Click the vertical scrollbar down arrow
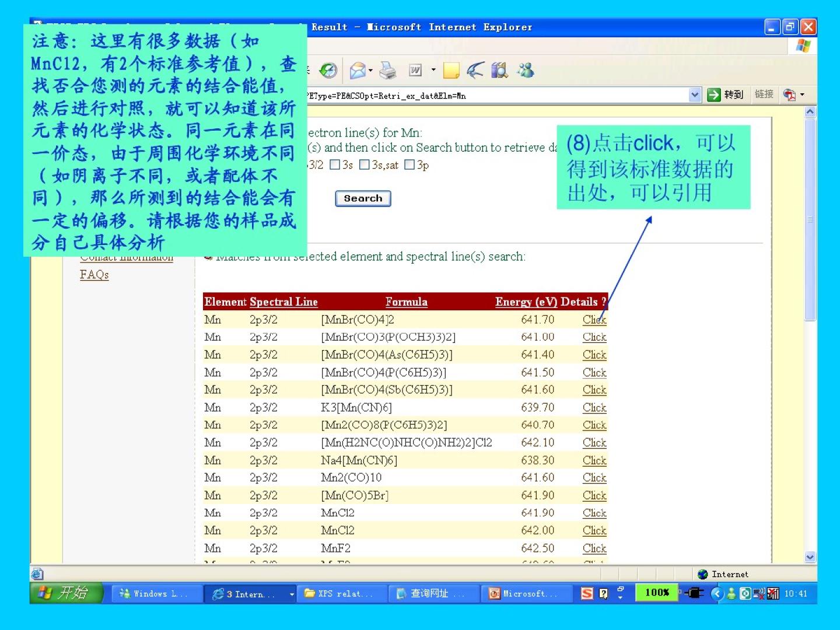Image resolution: width=840 pixels, height=630 pixels. pyautogui.click(x=810, y=557)
